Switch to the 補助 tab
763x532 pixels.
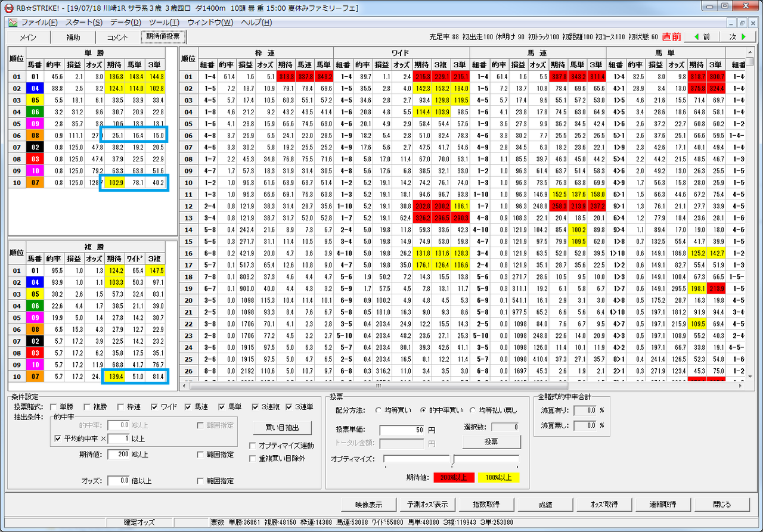(73, 38)
